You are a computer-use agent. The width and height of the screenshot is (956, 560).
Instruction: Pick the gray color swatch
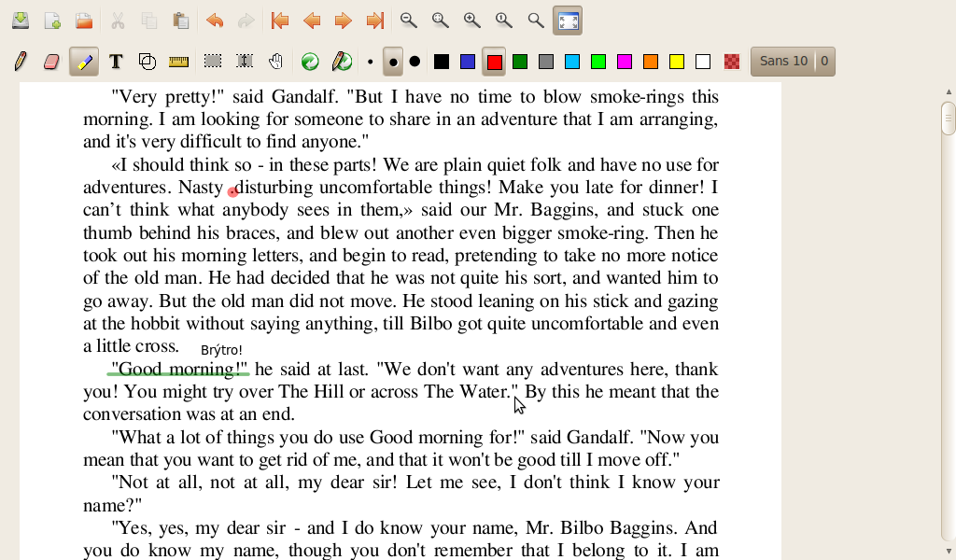pos(546,62)
